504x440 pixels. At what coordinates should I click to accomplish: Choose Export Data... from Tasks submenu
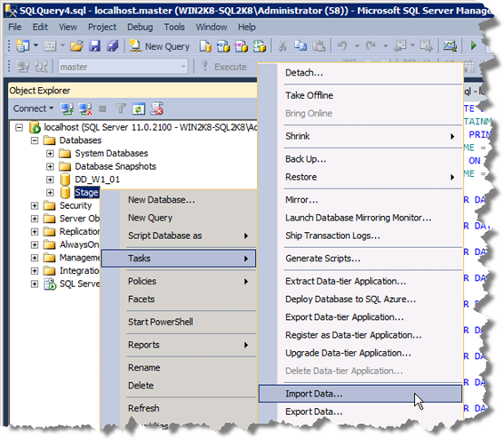click(360, 412)
